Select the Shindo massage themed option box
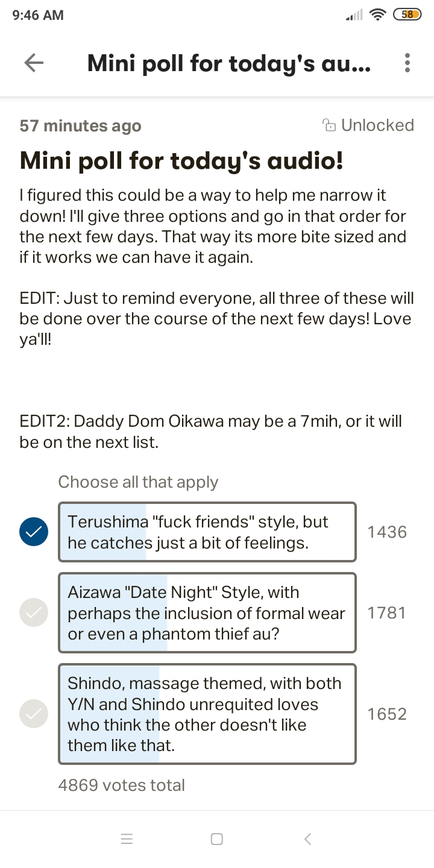Viewport: 434px width, 868px height. click(x=207, y=714)
